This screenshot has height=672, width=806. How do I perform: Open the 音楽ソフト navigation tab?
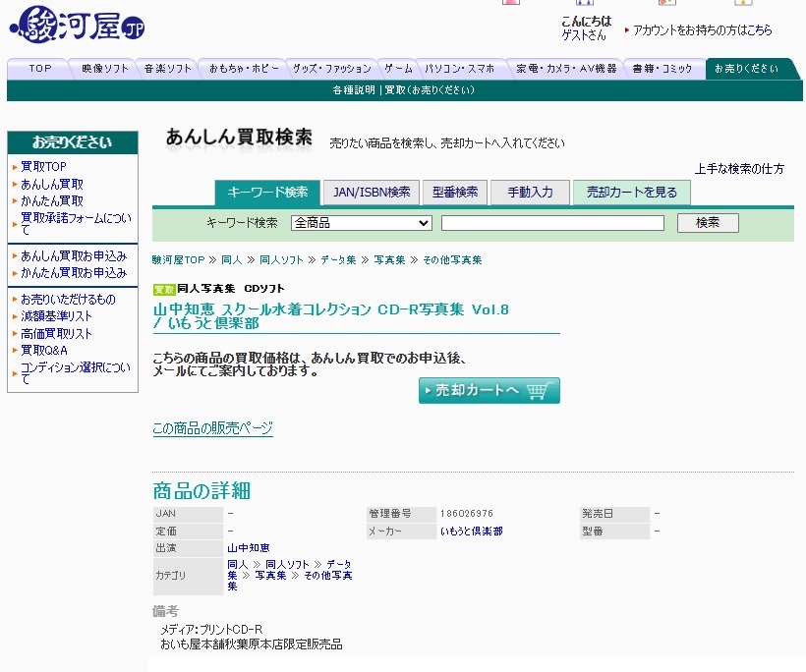click(x=167, y=69)
